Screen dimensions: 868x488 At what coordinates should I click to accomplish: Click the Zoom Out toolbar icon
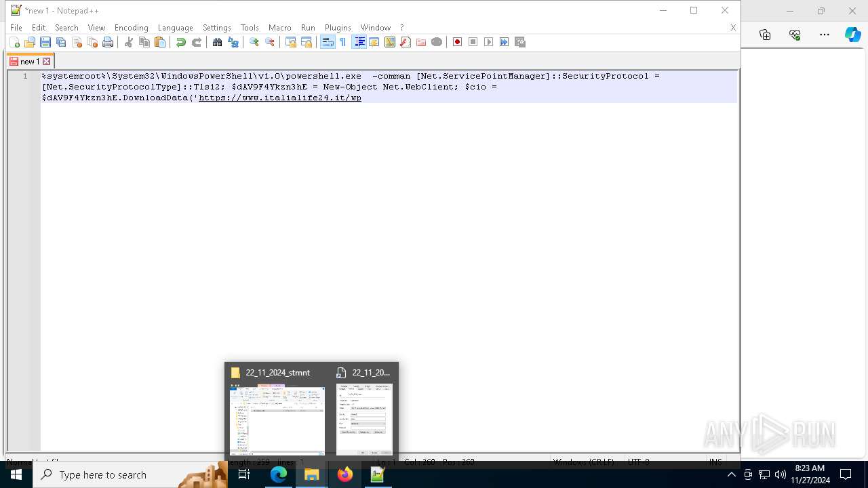click(270, 42)
